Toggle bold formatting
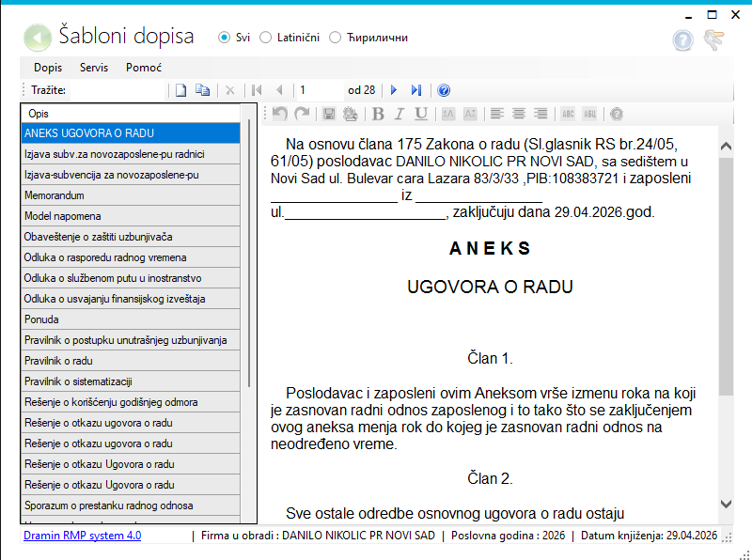Screen dimensions: 752x560 coord(378,114)
